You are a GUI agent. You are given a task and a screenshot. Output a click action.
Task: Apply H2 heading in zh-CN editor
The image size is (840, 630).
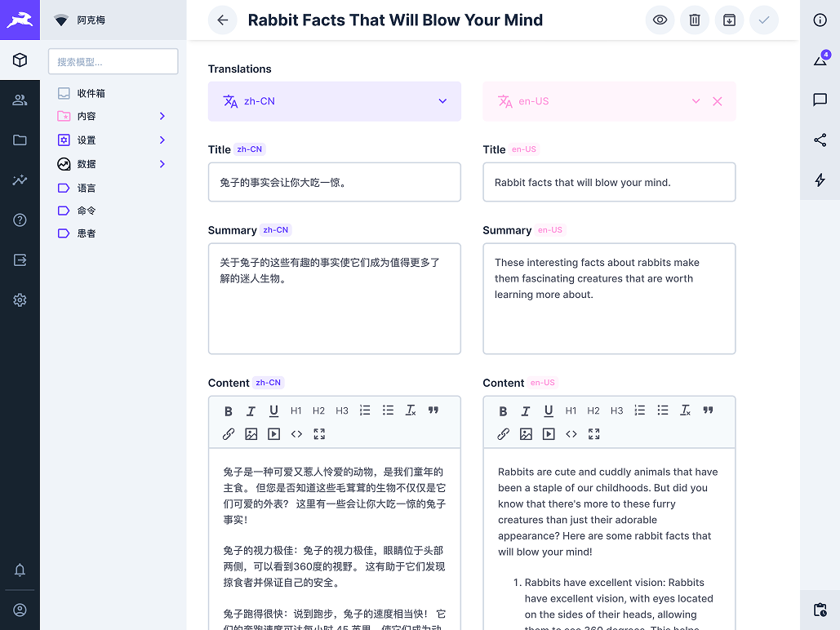[x=318, y=411]
